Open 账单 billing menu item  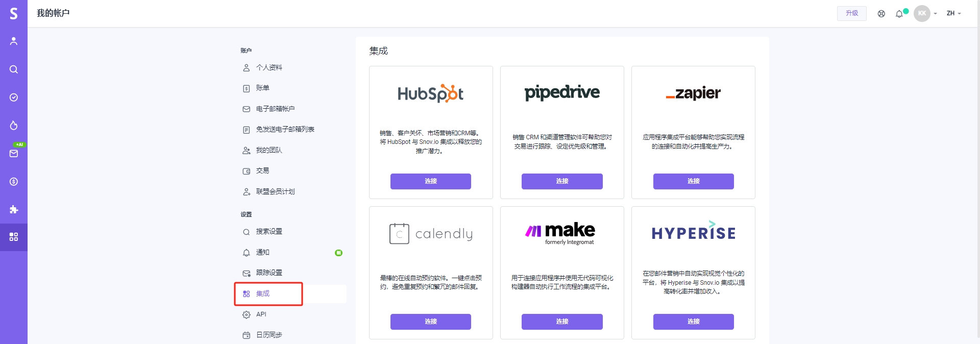(262, 88)
